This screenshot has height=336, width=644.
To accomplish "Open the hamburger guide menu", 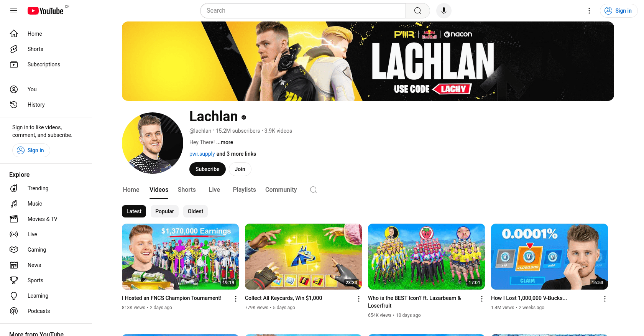I will 14,11.
